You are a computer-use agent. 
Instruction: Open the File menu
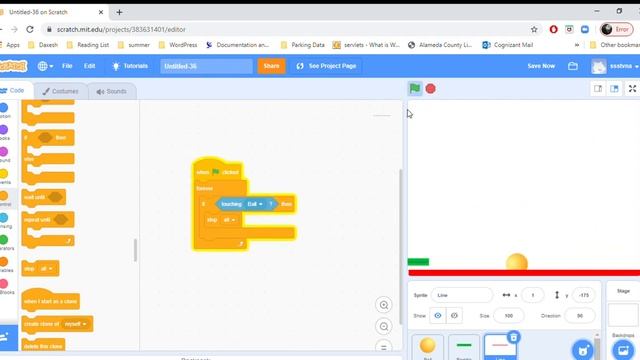tap(67, 66)
